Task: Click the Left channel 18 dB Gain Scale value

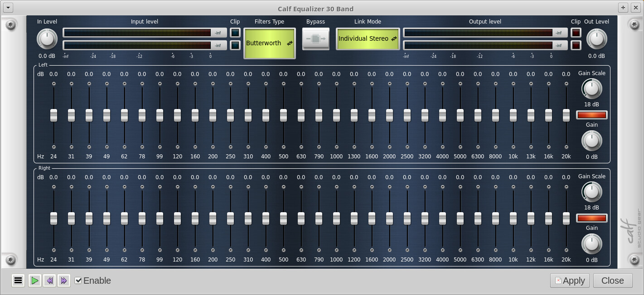Action: tap(591, 105)
